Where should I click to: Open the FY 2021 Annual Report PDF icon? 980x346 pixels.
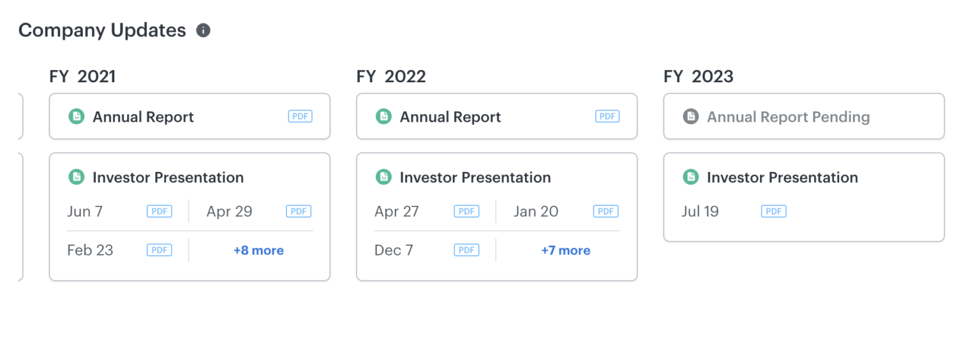pyautogui.click(x=300, y=117)
